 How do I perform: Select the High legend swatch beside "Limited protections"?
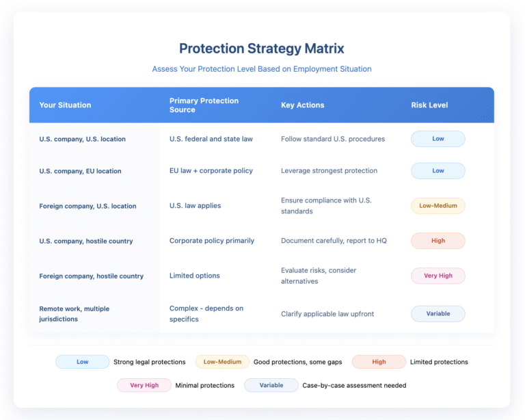pyautogui.click(x=379, y=362)
